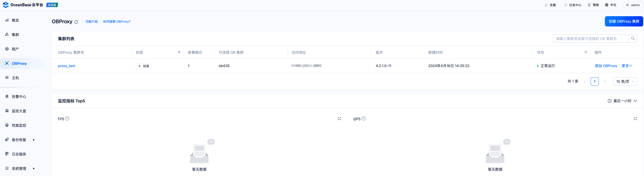Click the refresh icon beside OBProxy title
Image resolution: width=644 pixels, height=176 pixels.
point(76,22)
